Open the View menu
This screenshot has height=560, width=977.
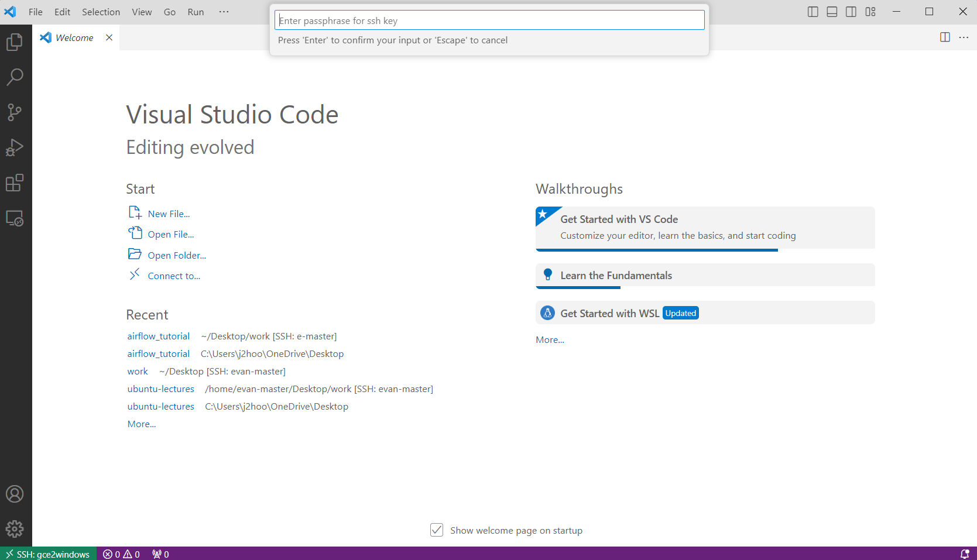142,12
